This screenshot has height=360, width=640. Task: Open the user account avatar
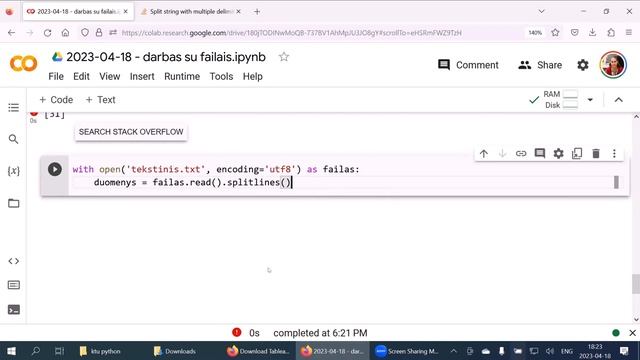pyautogui.click(x=613, y=65)
